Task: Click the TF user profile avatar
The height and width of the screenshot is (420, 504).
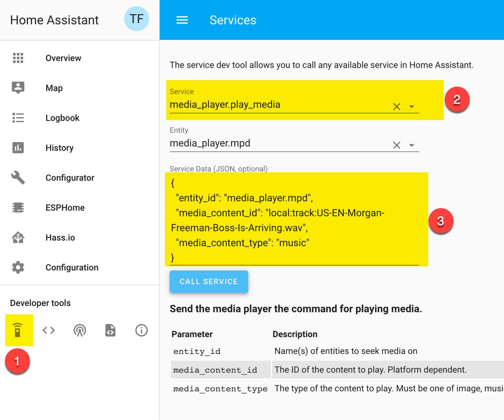Action: [x=136, y=19]
